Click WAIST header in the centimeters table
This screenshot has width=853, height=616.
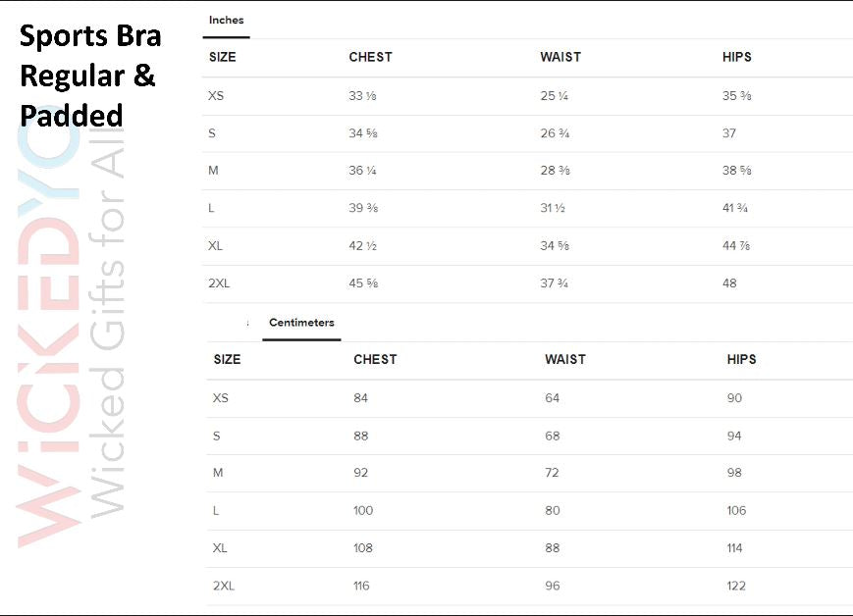click(x=565, y=360)
